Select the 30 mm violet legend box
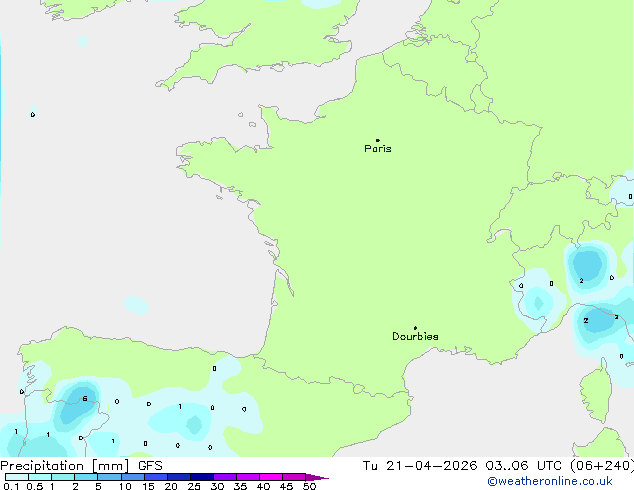This screenshot has width=634, height=490. tap(224, 477)
